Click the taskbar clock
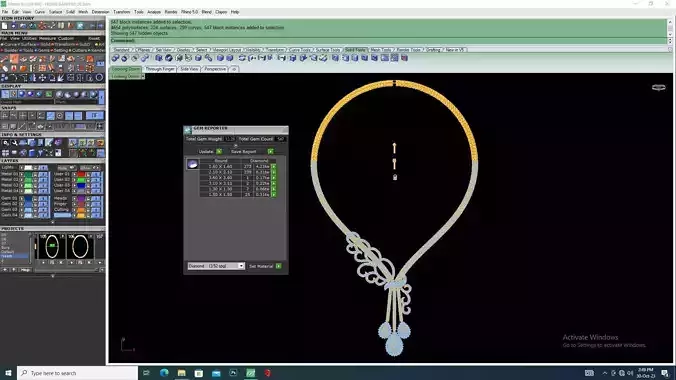 (645, 373)
